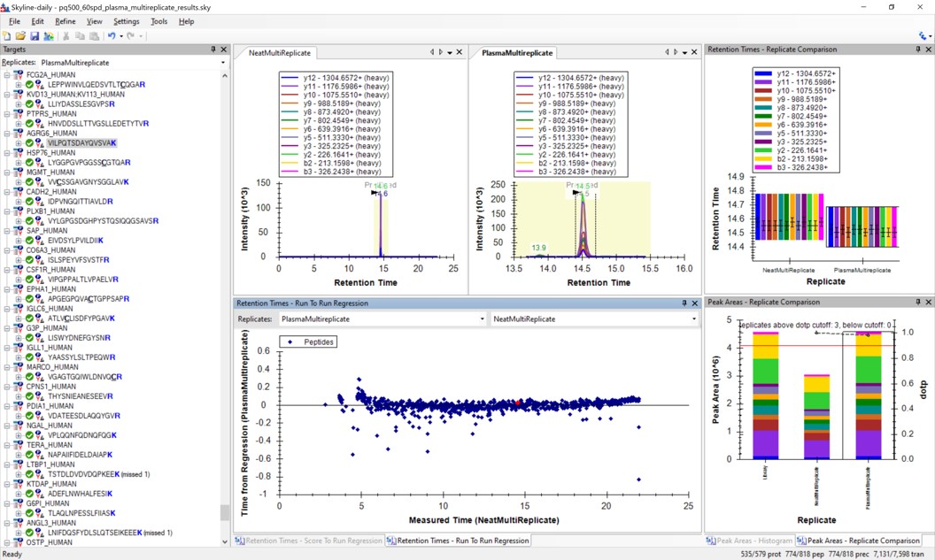Toggle pin on the Run To Run Regression panel

[684, 303]
